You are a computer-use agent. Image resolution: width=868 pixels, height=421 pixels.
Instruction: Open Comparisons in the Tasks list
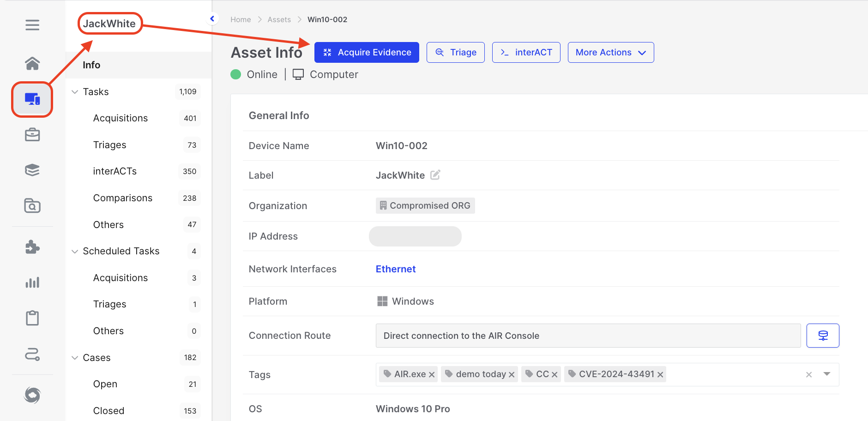tap(123, 198)
